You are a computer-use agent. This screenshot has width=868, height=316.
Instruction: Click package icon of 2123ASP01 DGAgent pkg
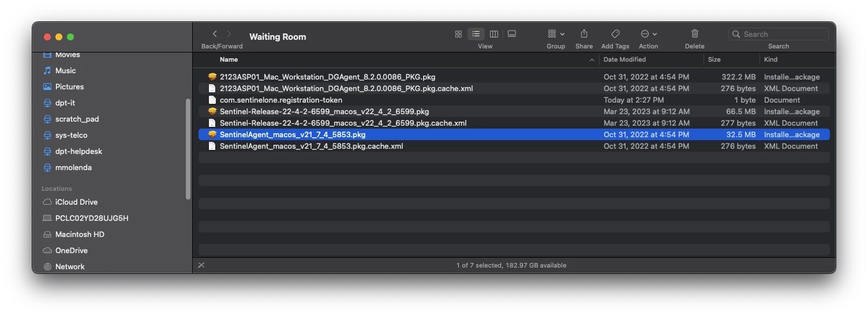pos(212,77)
